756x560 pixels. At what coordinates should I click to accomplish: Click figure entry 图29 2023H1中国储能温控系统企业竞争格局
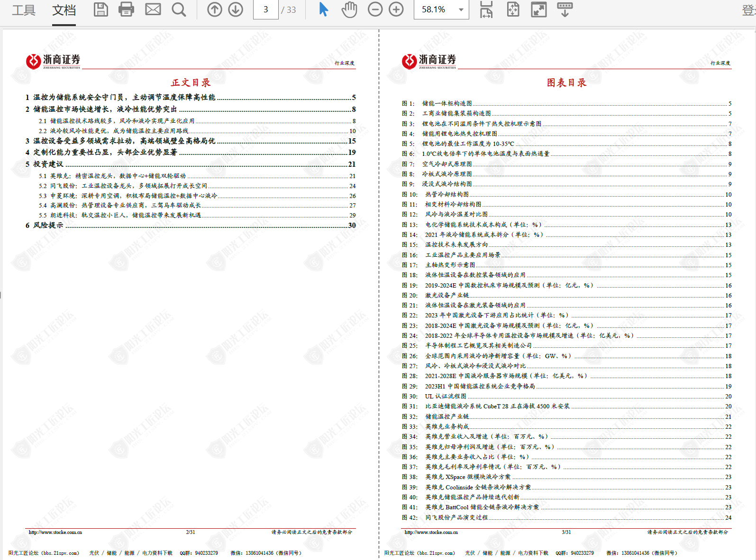566,386
